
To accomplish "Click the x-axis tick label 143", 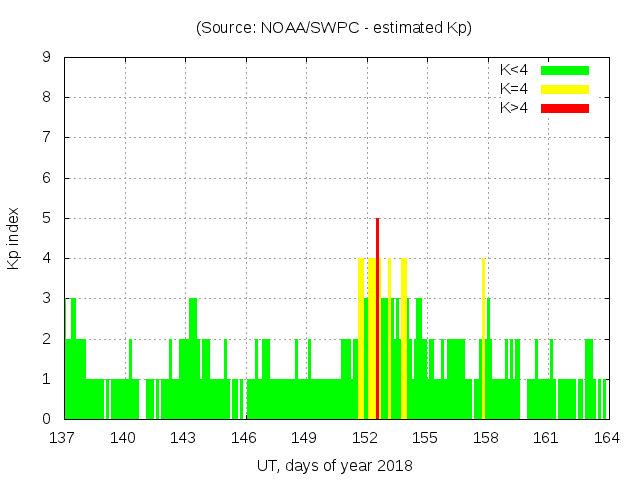I will point(184,437).
